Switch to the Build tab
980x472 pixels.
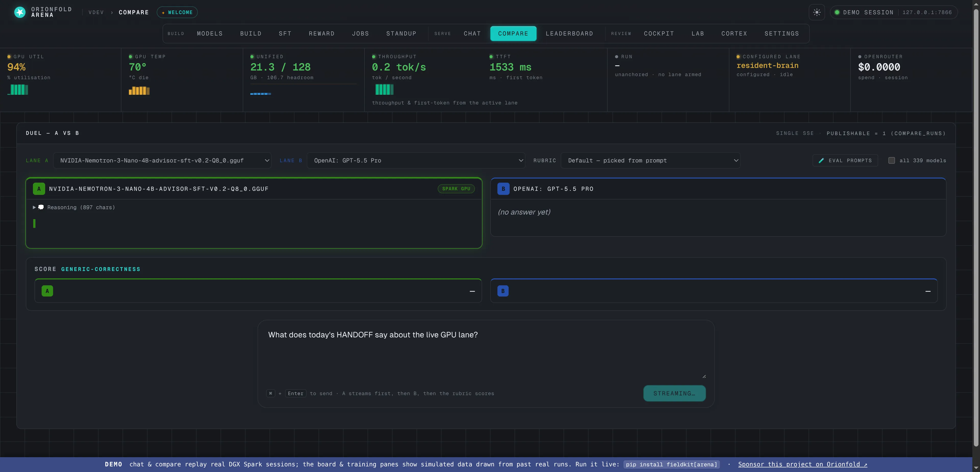(x=251, y=33)
